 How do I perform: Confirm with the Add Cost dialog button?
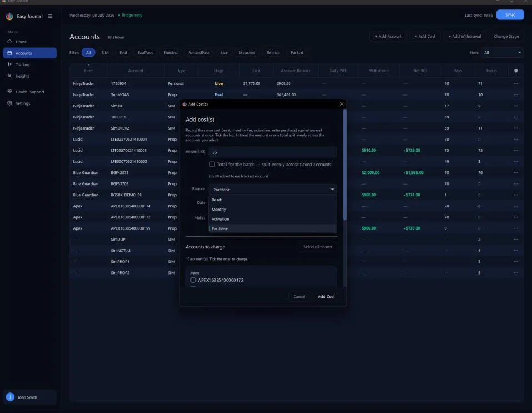coord(326,296)
